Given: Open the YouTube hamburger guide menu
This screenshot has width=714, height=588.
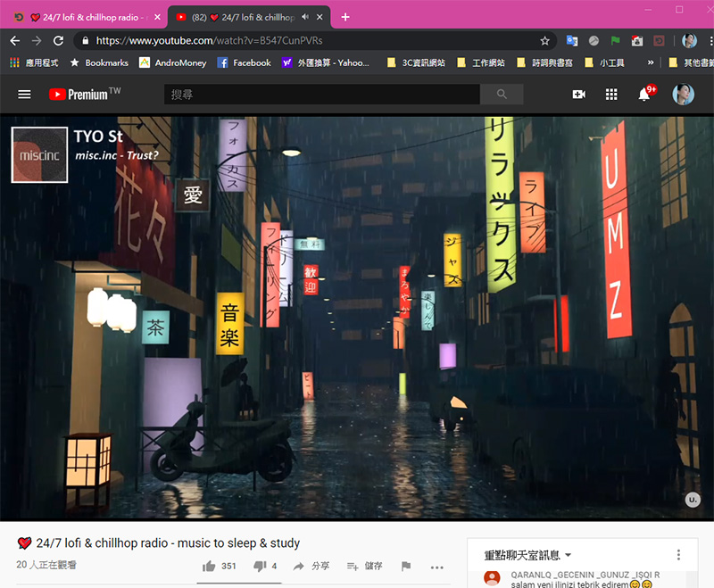Looking at the screenshot, I should point(24,94).
